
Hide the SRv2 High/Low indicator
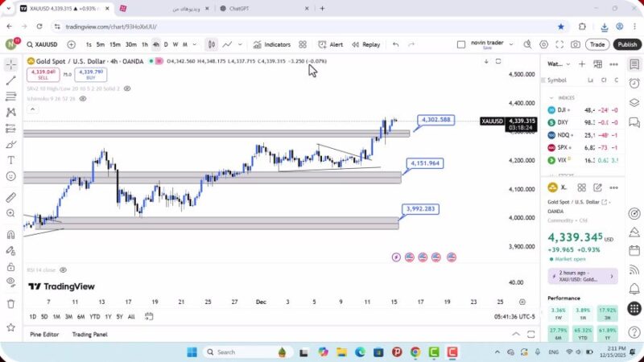click(127, 88)
